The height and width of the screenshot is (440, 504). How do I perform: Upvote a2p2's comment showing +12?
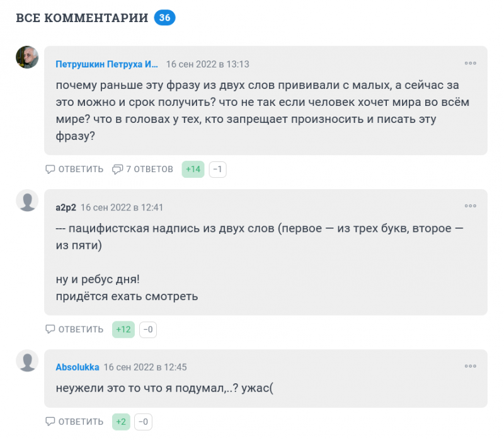tap(123, 329)
